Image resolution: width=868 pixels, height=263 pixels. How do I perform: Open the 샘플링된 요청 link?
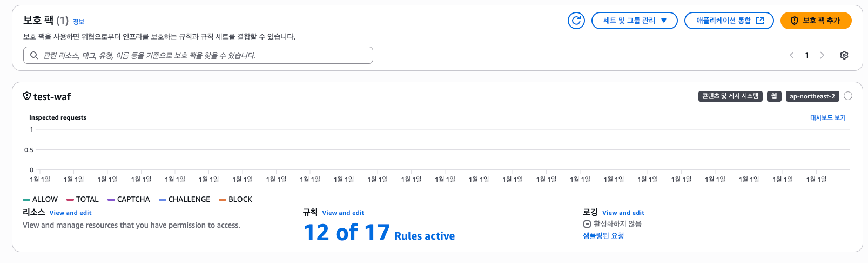click(x=603, y=236)
